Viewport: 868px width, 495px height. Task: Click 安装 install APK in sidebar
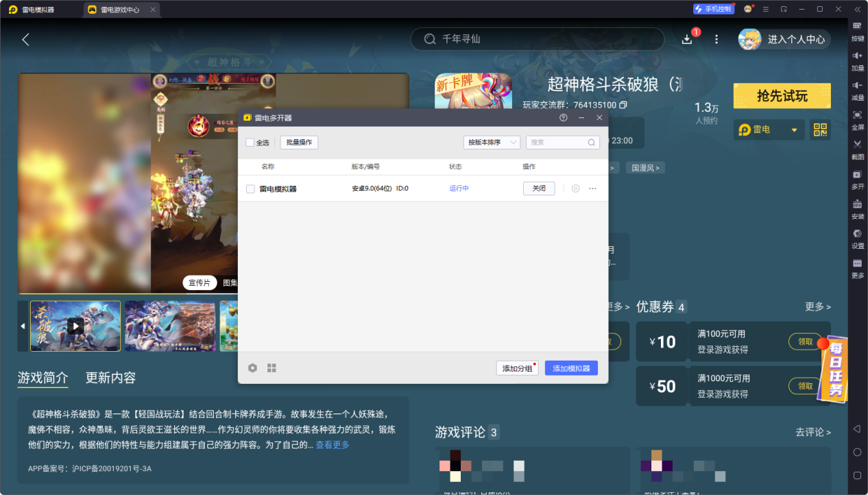tap(858, 208)
